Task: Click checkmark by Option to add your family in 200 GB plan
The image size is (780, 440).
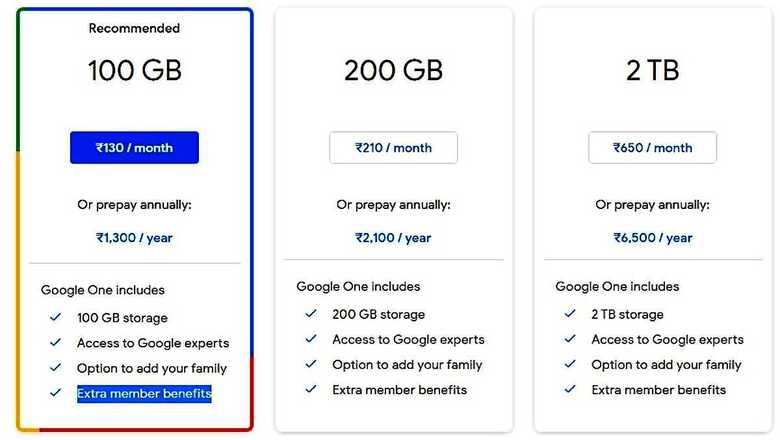Action: pyautogui.click(x=311, y=365)
